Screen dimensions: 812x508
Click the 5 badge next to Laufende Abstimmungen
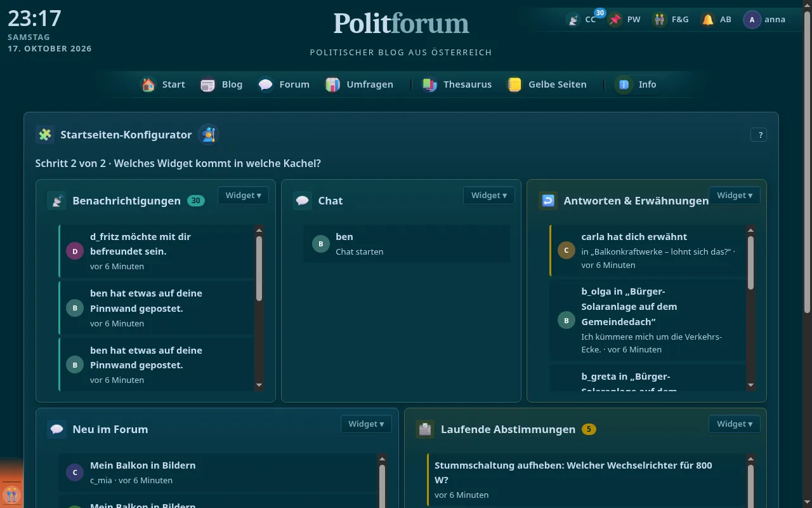click(589, 429)
